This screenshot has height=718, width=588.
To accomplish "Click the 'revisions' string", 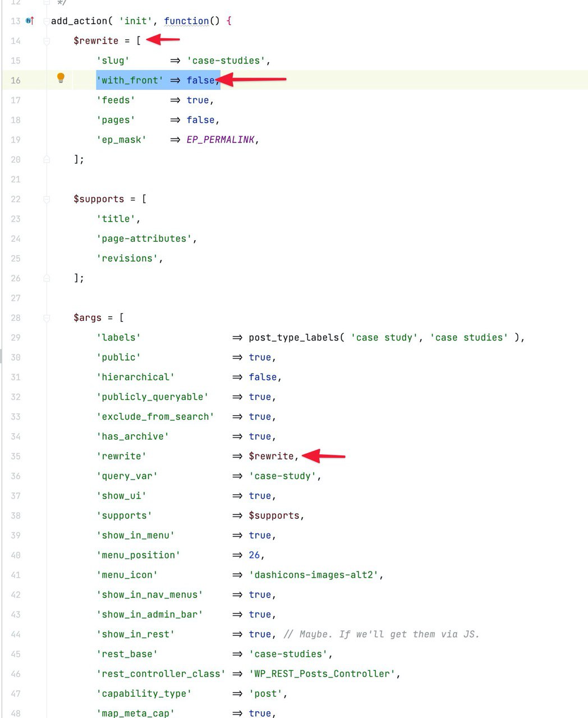I will [127, 259].
